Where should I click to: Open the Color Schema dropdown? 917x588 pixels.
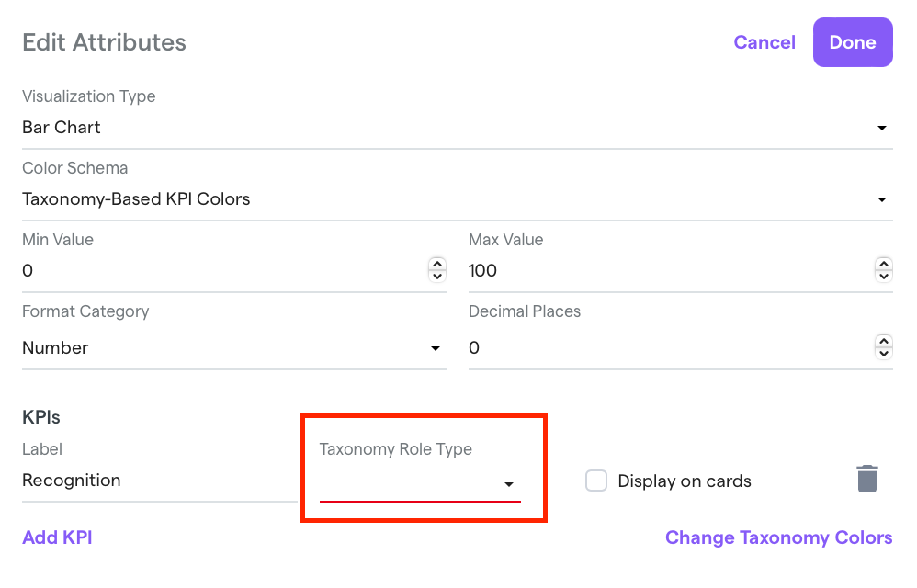tap(458, 199)
